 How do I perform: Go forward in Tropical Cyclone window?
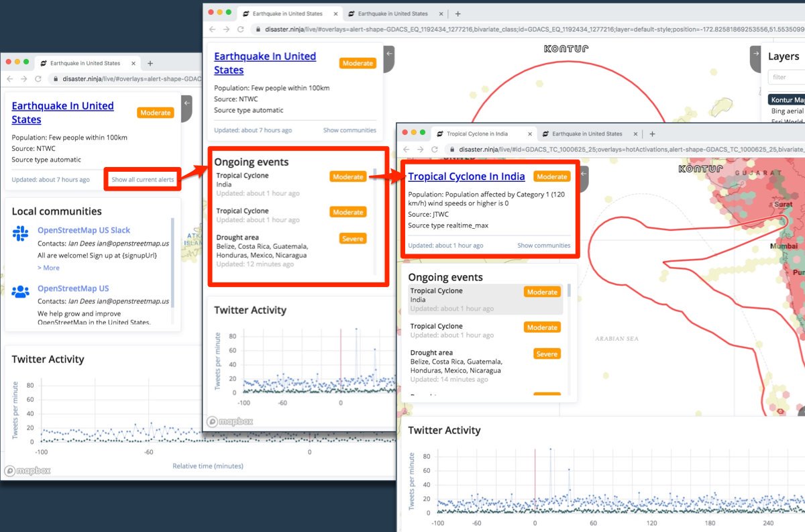(420, 150)
